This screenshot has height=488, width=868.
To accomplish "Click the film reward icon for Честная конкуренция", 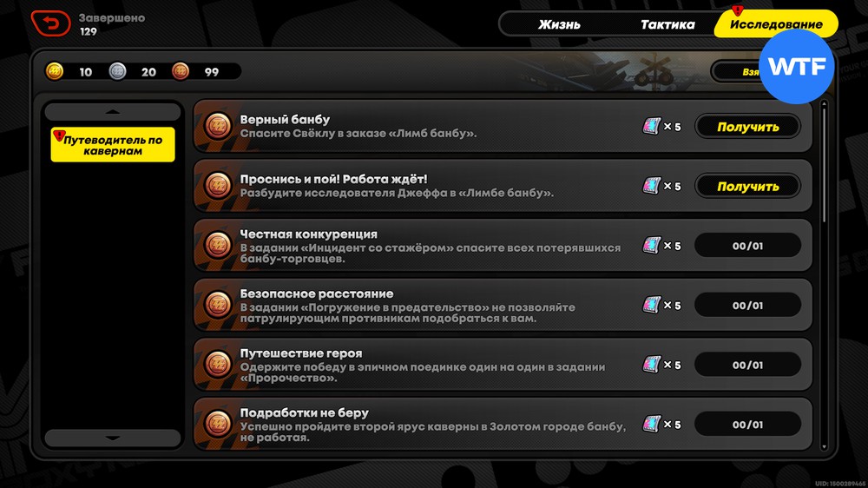I will pos(652,246).
